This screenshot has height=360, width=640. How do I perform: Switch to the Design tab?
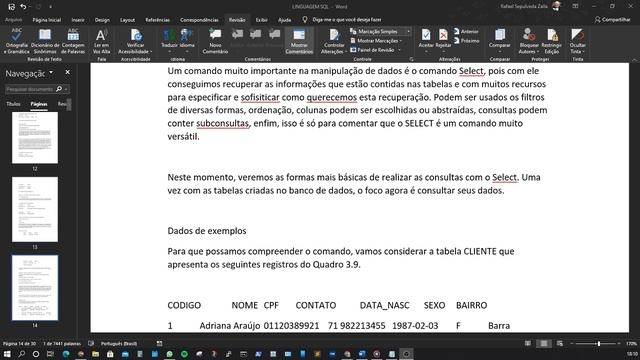point(102,20)
